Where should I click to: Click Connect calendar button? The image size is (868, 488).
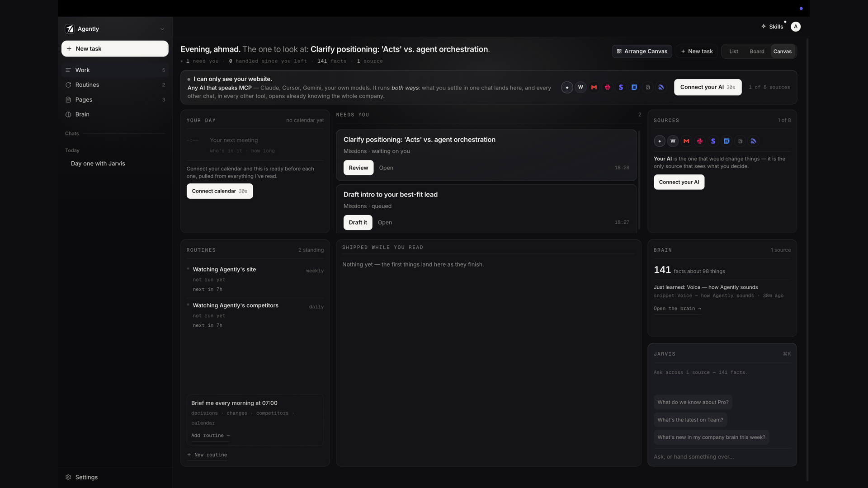click(220, 191)
